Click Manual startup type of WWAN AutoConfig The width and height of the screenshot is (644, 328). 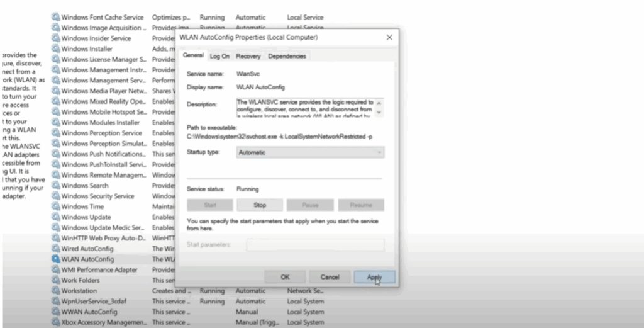coord(247,312)
